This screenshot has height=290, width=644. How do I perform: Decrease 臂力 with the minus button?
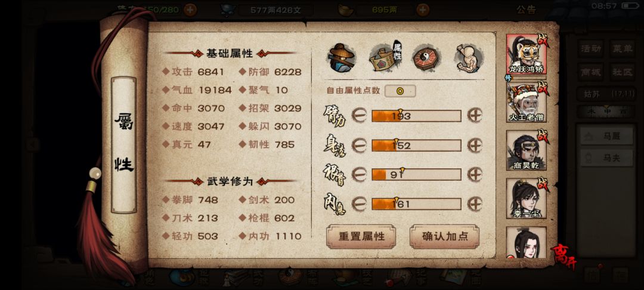tap(359, 116)
